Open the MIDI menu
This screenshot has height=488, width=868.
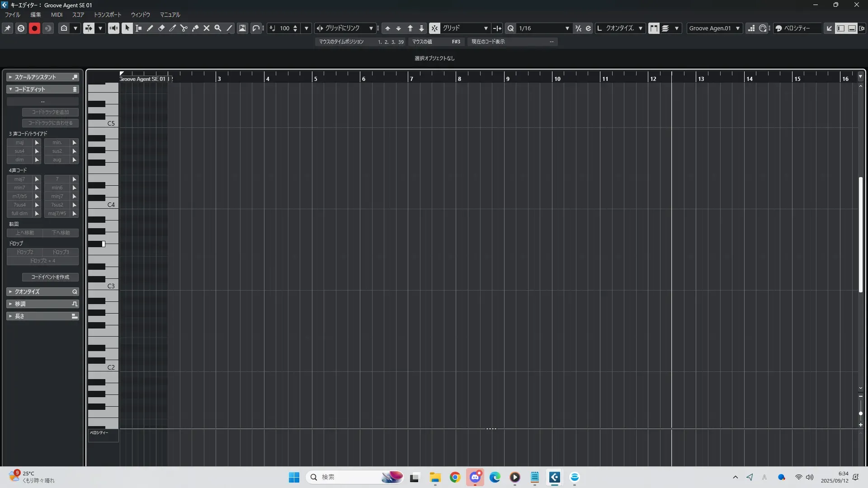click(x=57, y=15)
